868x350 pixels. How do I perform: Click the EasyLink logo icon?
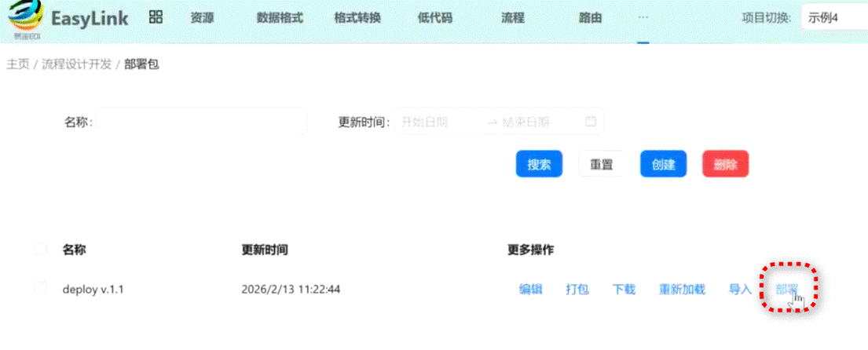[27, 19]
